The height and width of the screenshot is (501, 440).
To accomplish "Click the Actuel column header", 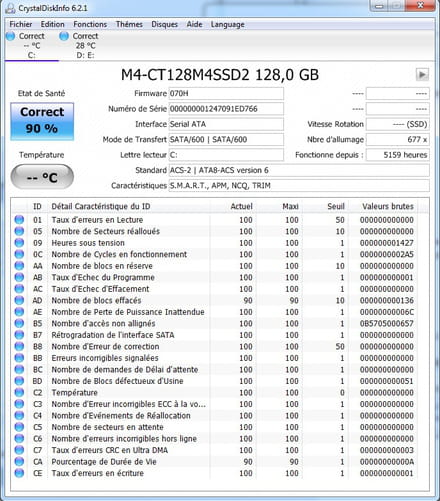I will click(x=233, y=206).
